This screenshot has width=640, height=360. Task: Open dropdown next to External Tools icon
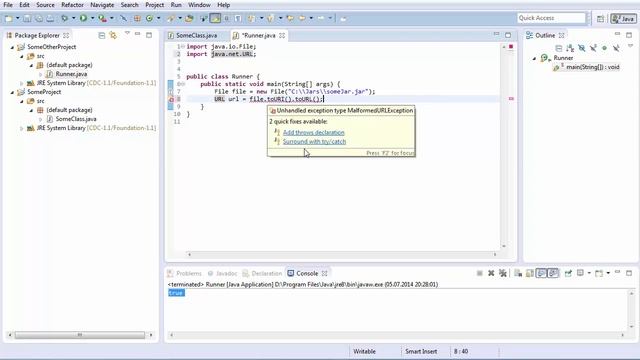pos(111,18)
